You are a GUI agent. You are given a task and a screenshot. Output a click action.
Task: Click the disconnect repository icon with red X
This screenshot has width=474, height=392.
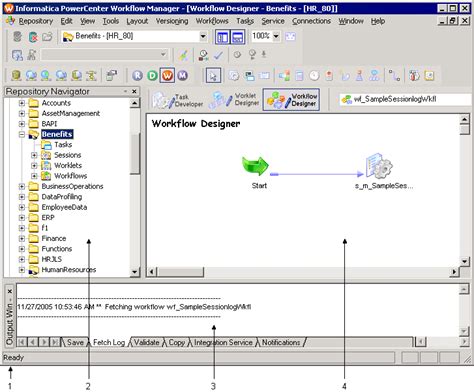coord(33,36)
